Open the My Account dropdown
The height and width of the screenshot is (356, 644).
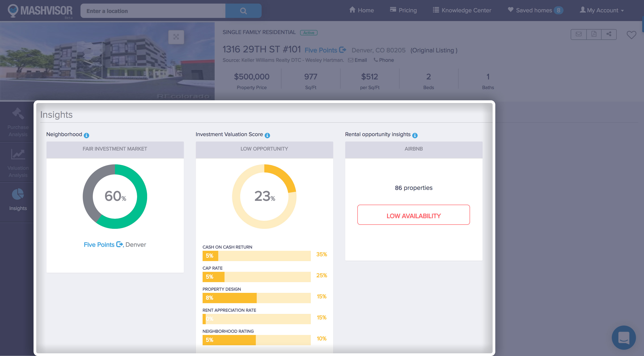pyautogui.click(x=602, y=10)
